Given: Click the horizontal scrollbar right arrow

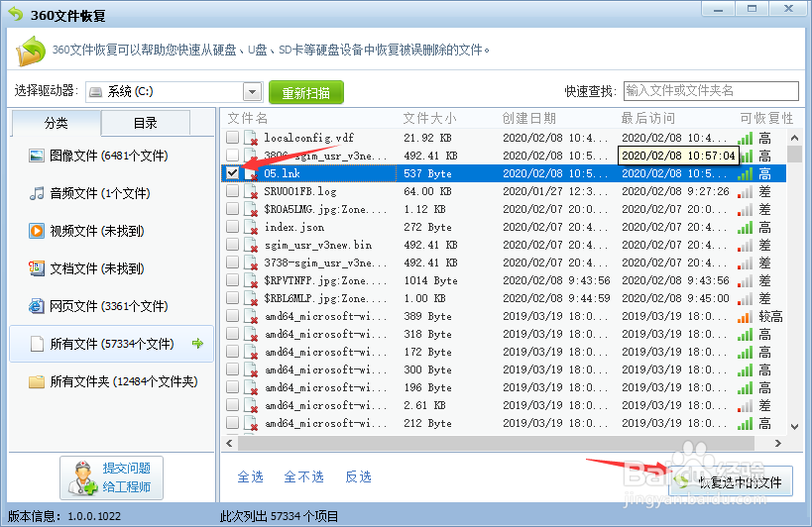Looking at the screenshot, I should click(x=778, y=443).
